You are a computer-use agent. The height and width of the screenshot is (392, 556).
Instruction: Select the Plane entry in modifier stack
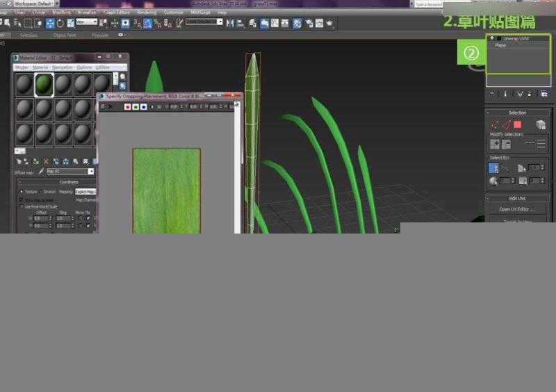tap(500, 45)
